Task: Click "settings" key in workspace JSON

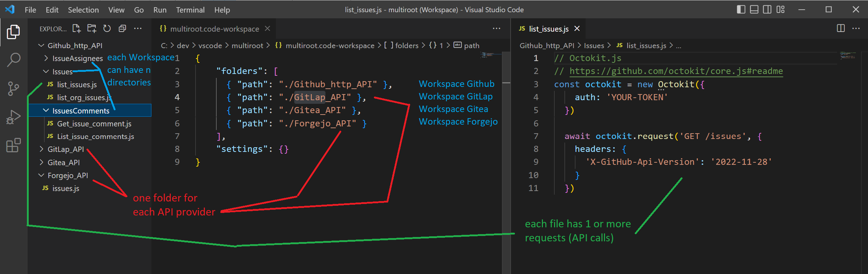Action: (x=242, y=149)
